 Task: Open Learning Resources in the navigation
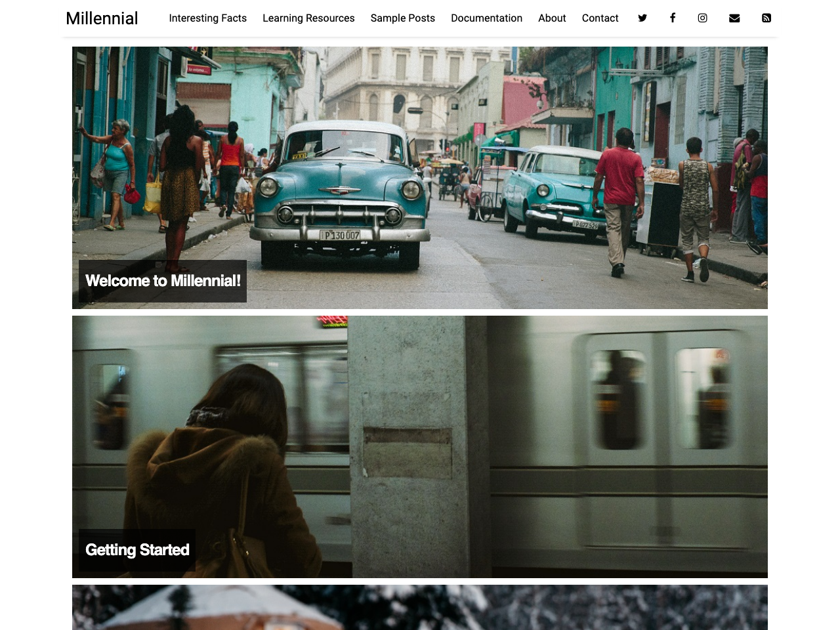tap(308, 18)
